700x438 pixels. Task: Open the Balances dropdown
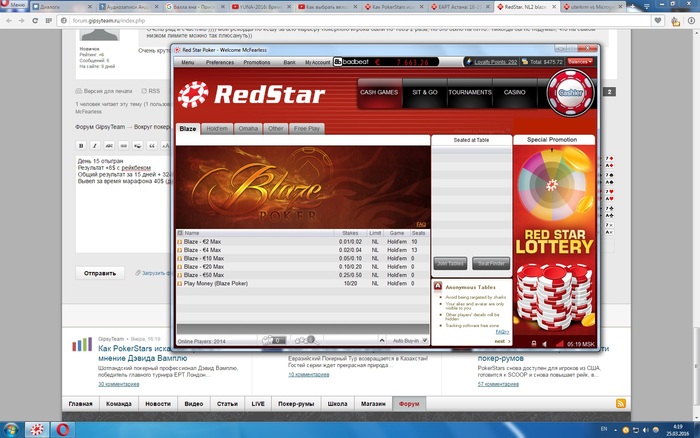click(x=580, y=62)
